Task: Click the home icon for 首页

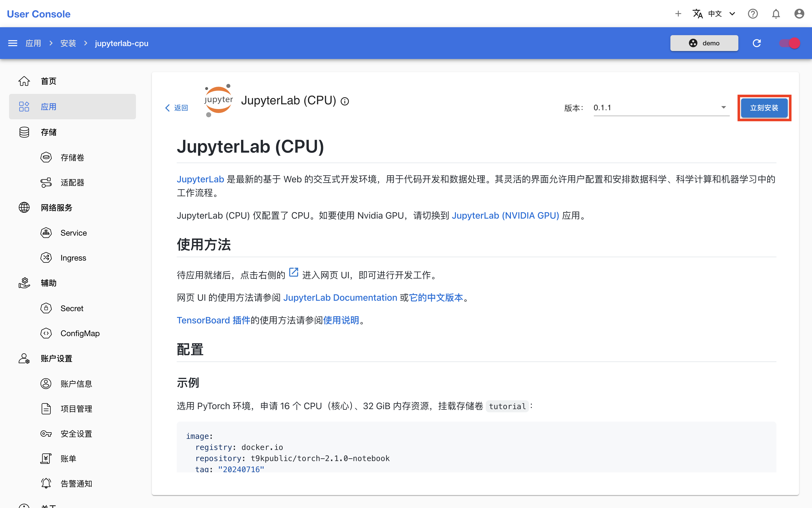Action: coord(24,81)
